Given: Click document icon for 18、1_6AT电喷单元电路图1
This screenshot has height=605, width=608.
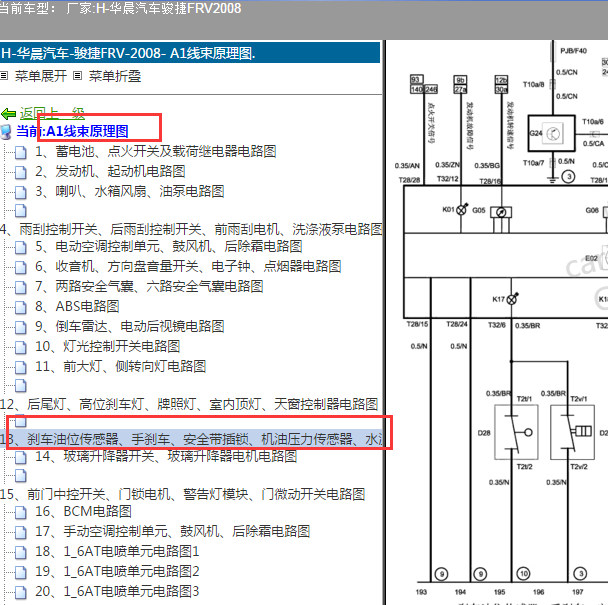Looking at the screenshot, I should coord(21,553).
